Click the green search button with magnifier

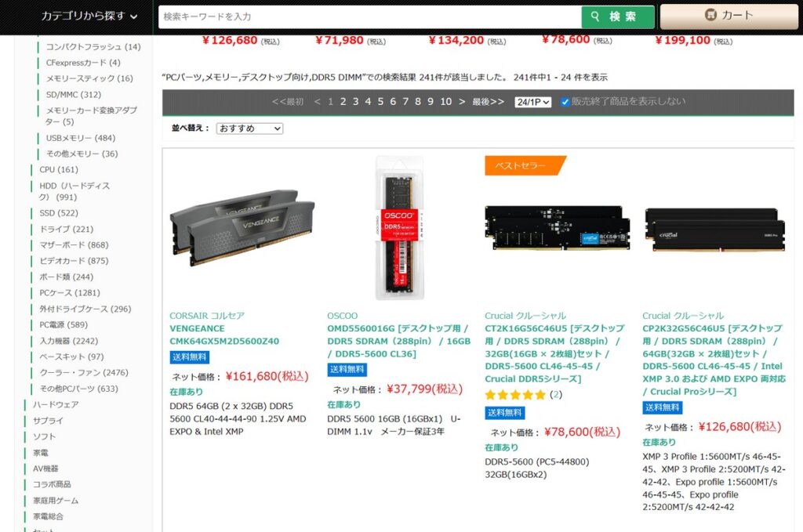coord(617,16)
